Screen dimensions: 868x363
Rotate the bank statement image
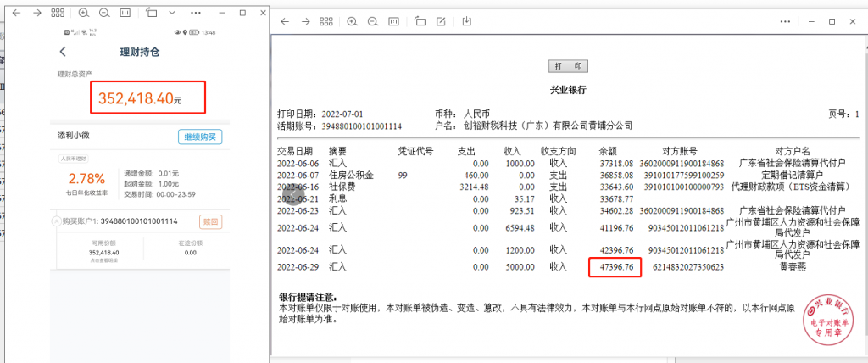420,21
